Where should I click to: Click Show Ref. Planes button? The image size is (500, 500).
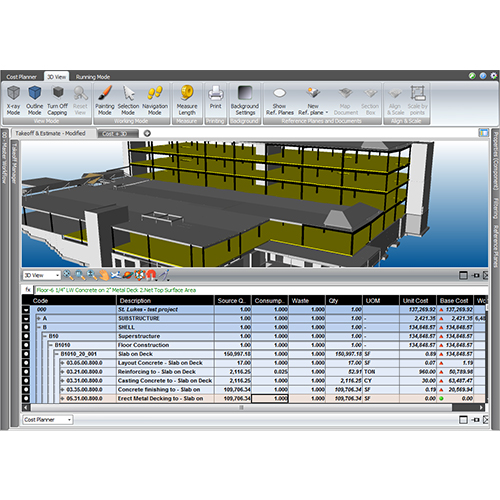pyautogui.click(x=280, y=100)
